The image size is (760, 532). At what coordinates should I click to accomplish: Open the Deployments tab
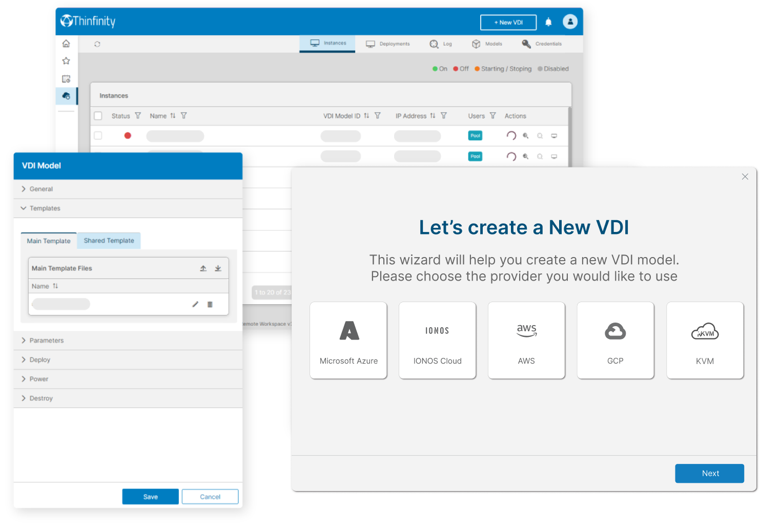tap(387, 44)
